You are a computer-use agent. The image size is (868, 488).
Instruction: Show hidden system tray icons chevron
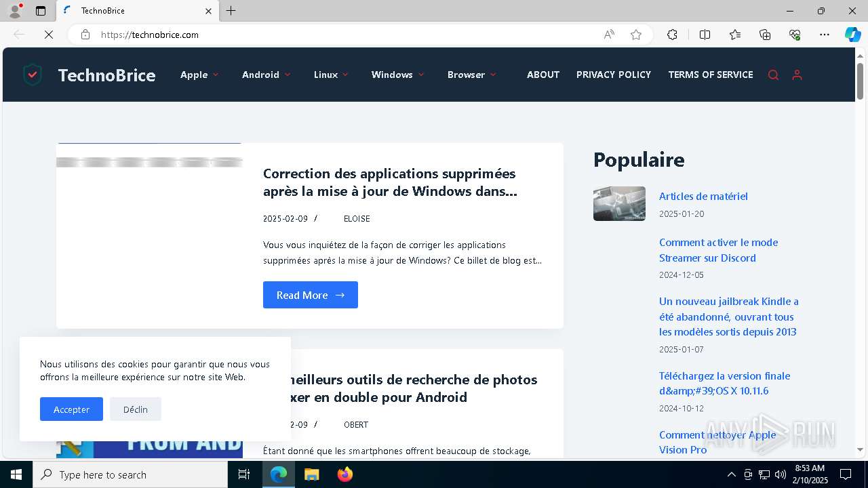(731, 474)
